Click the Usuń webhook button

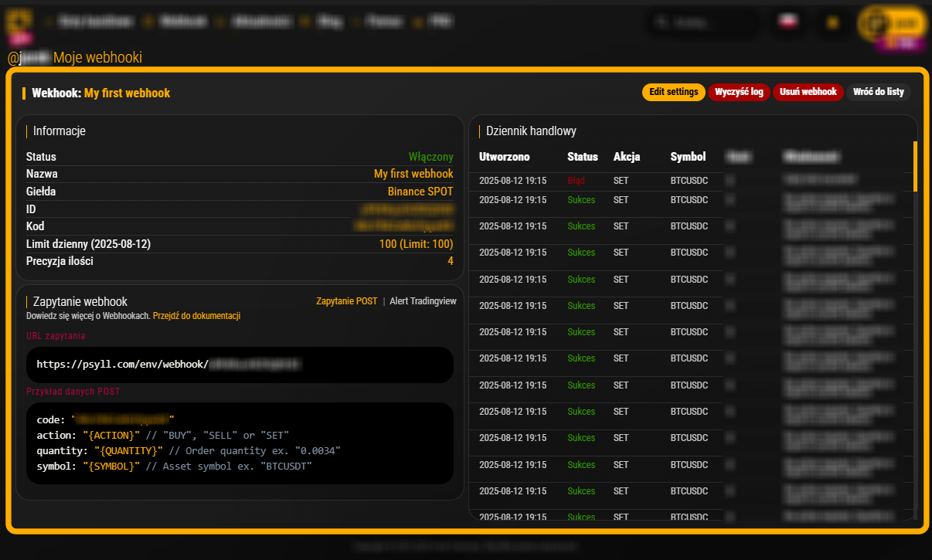click(x=808, y=92)
